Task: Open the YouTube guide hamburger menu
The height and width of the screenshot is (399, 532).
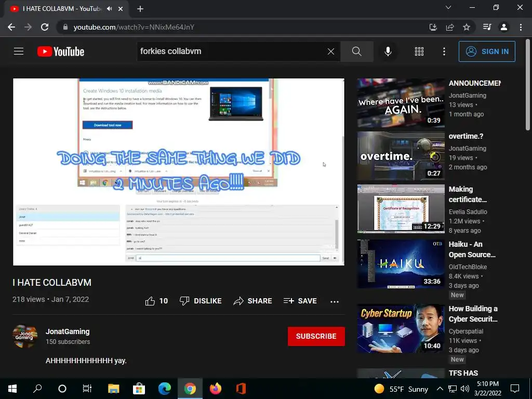Action: (x=19, y=51)
